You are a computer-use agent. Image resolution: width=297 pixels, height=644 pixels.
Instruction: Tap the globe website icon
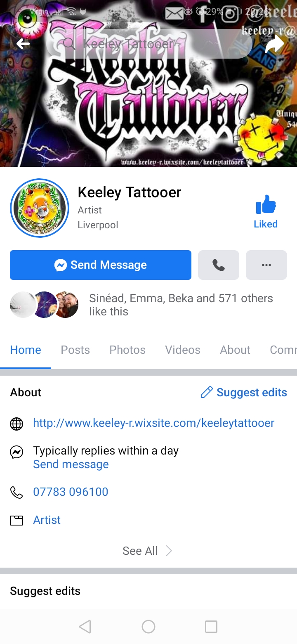point(16,424)
